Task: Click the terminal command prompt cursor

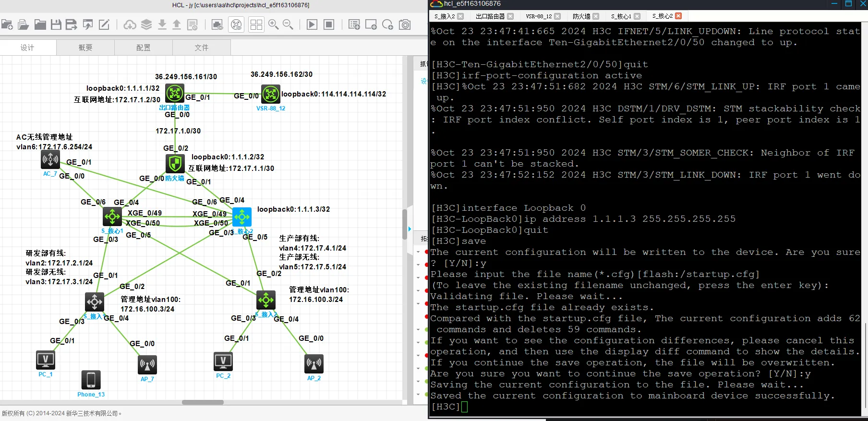Action: 464,407
